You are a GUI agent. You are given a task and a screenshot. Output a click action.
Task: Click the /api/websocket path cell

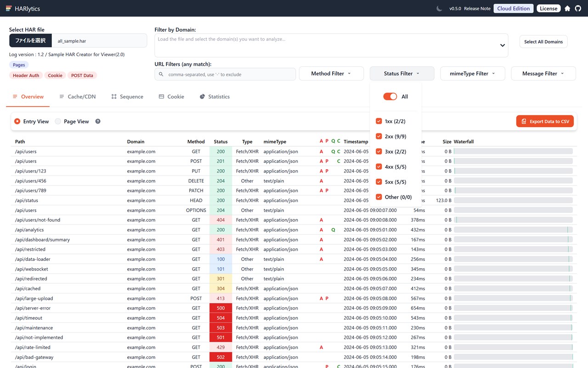pyautogui.click(x=31, y=269)
